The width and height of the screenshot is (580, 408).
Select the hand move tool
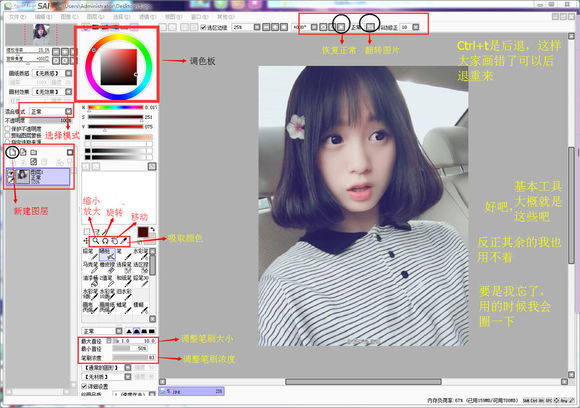click(114, 241)
